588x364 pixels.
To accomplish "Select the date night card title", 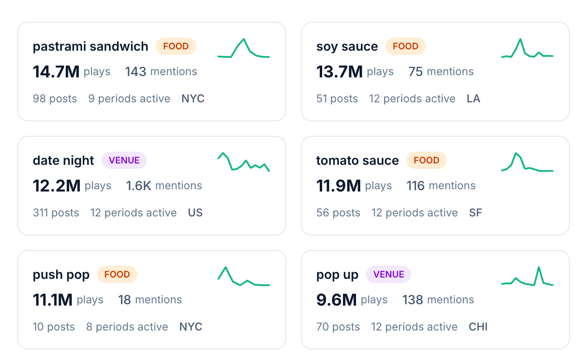I will coord(63,160).
